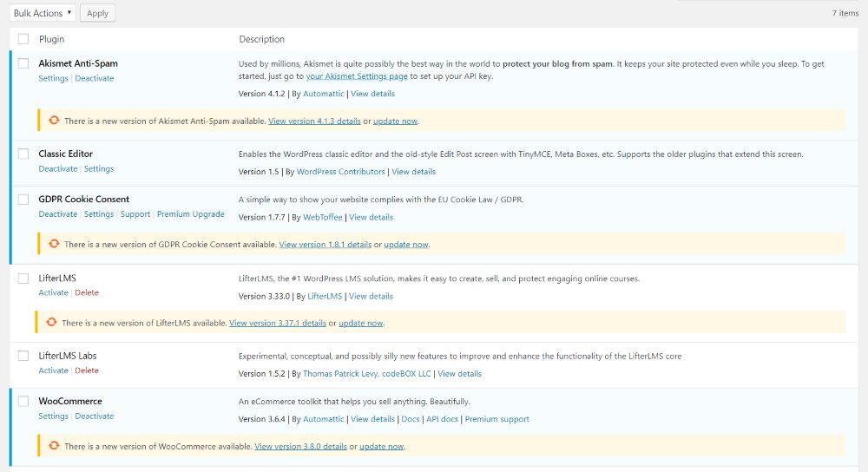The image size is (868, 472).
Task: Deactivate the Classic Editor plugin
Action: click(x=57, y=168)
